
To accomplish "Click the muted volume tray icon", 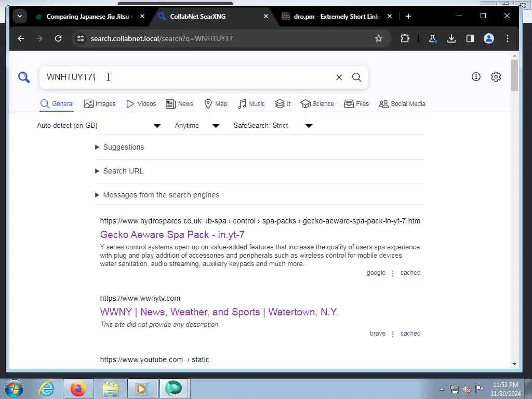I will [467, 389].
